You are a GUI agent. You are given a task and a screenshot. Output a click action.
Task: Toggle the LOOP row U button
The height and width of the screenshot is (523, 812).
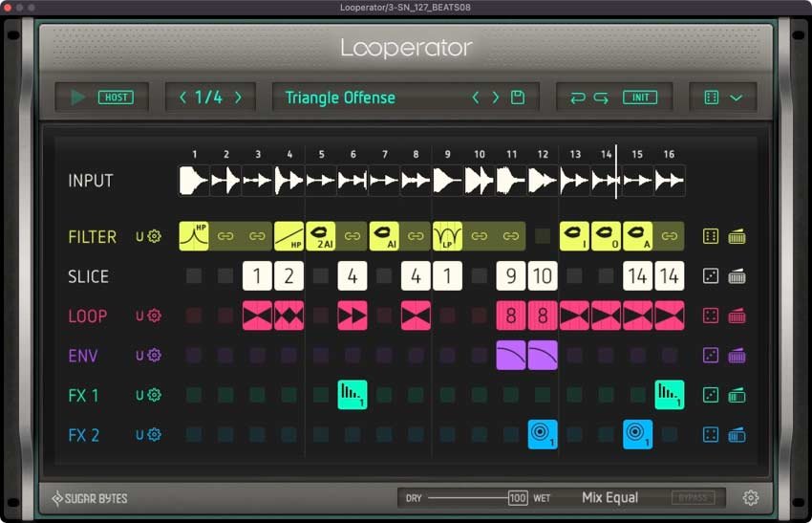(x=139, y=316)
